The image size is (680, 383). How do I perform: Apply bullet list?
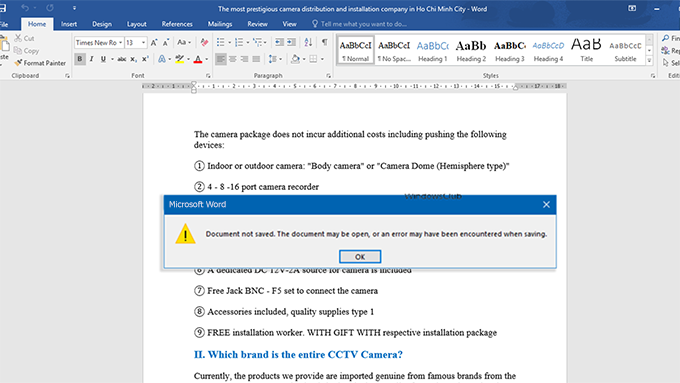click(x=220, y=43)
